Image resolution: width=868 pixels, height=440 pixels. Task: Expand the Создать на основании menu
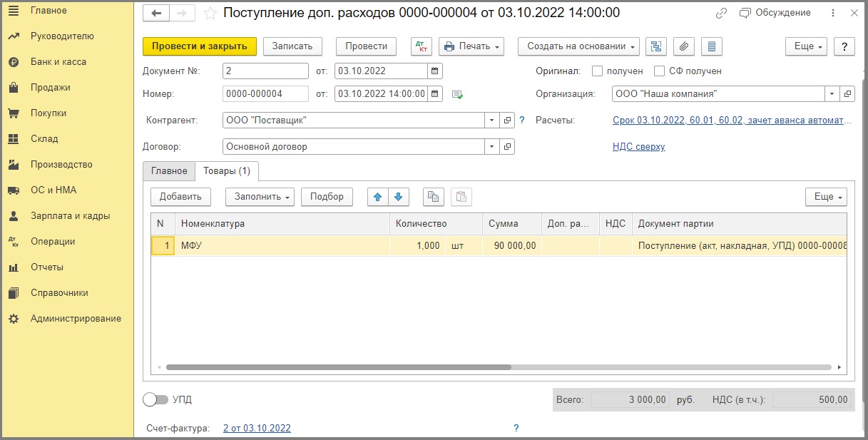point(578,46)
